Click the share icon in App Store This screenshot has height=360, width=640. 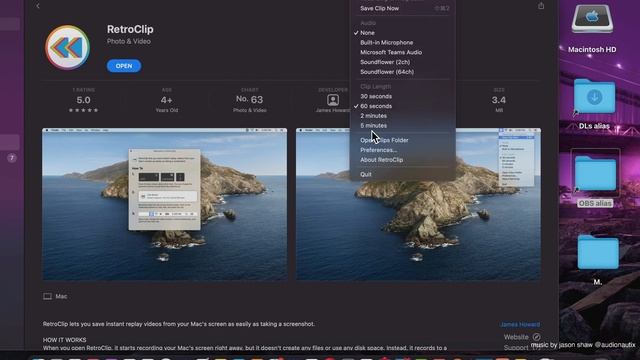[x=541, y=6]
